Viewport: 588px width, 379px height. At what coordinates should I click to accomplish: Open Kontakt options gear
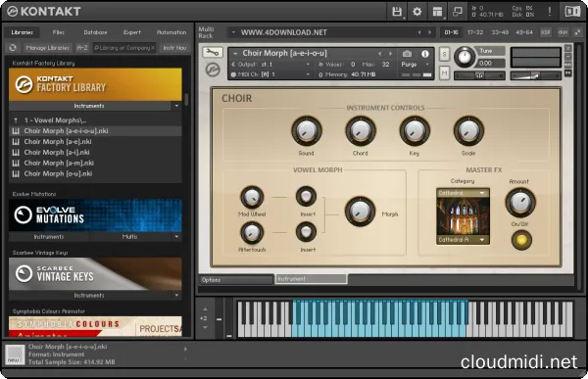(x=417, y=12)
